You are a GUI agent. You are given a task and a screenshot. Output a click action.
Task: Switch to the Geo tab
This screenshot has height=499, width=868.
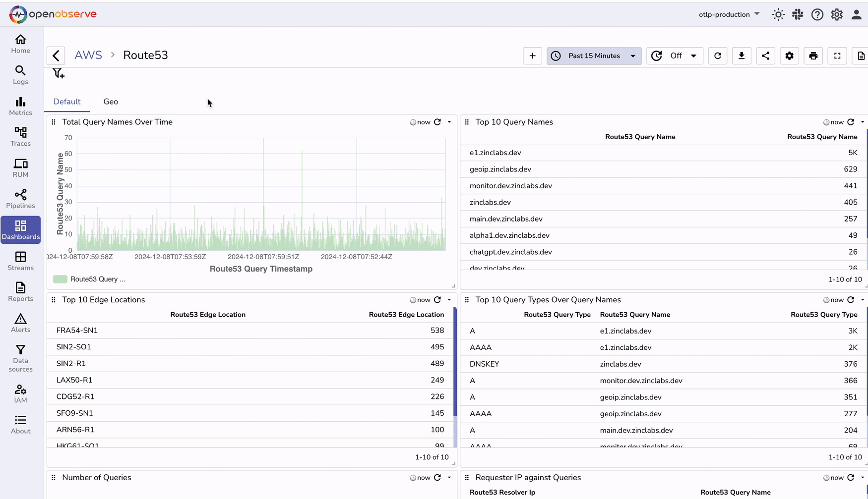(x=111, y=102)
